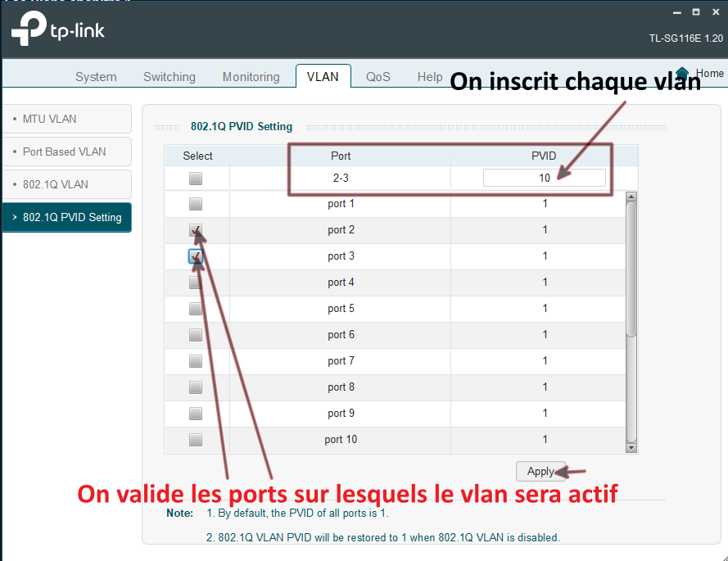Click the PVID input field

pyautogui.click(x=544, y=178)
